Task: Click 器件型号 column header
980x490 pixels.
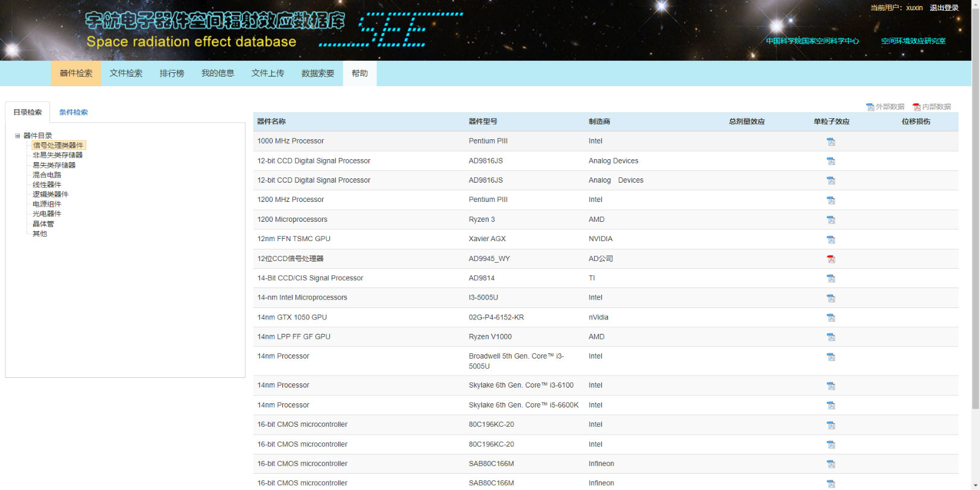Action: [x=483, y=122]
